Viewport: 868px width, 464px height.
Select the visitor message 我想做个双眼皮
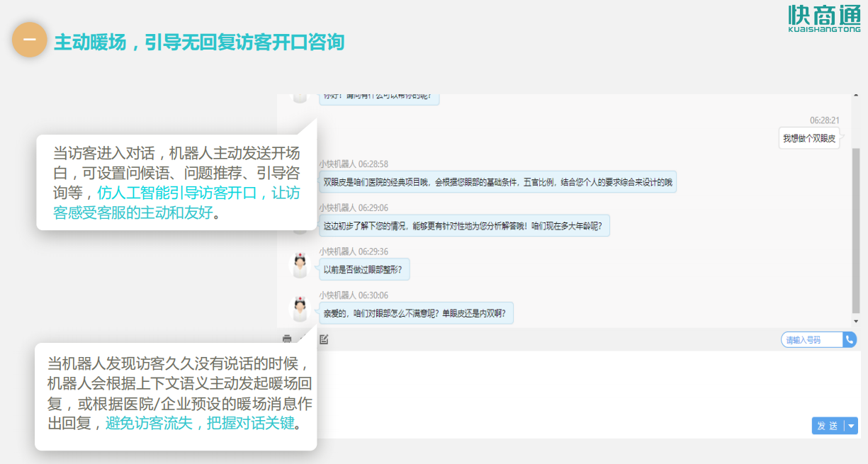click(808, 139)
